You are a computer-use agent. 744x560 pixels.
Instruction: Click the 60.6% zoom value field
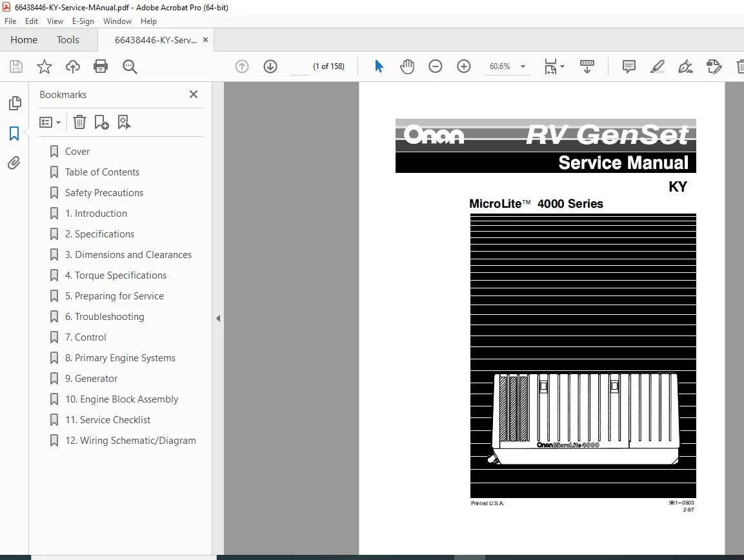[x=499, y=66]
